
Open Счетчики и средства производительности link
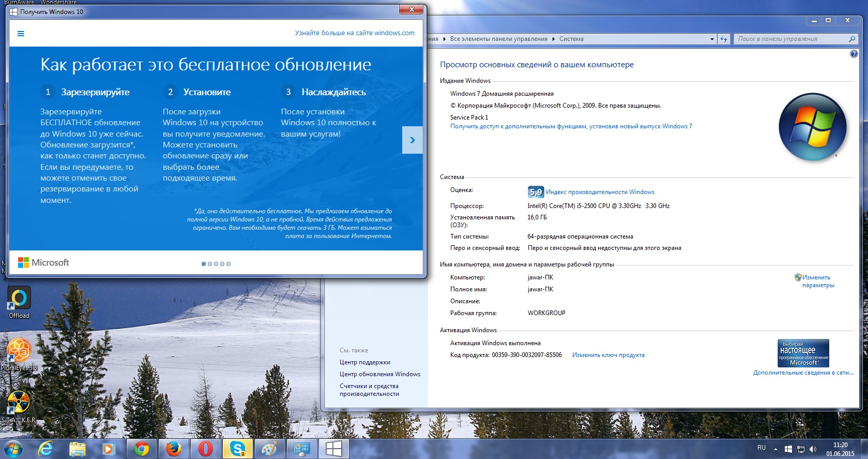point(369,390)
